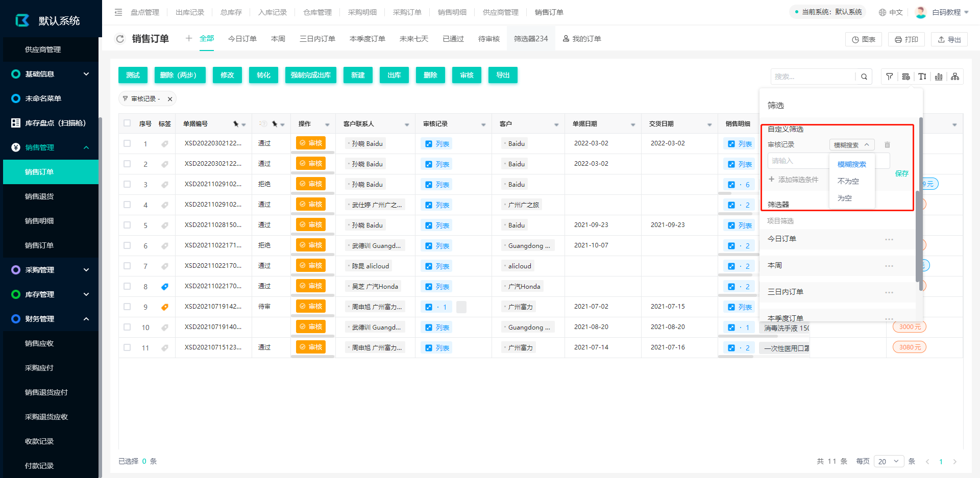The height and width of the screenshot is (478, 980).
Task: Open the filter funnel icon in toolbar
Action: pos(890,77)
